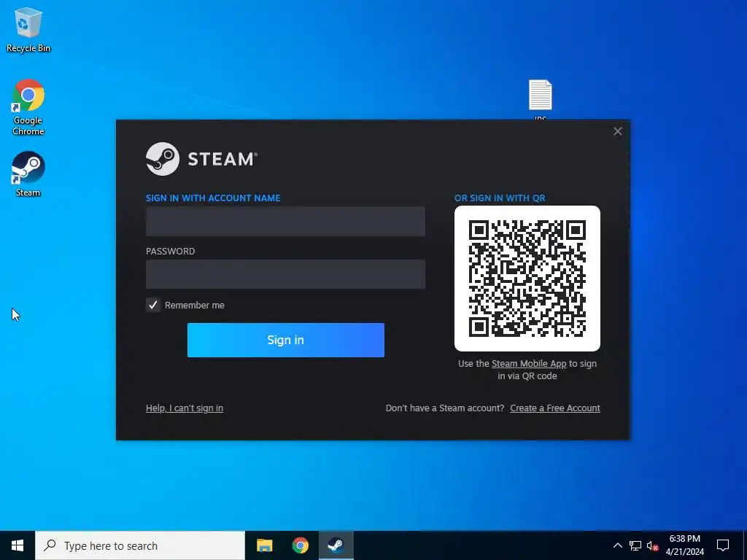Close the Steam sign-in window
This screenshot has width=747, height=560.
pos(617,131)
